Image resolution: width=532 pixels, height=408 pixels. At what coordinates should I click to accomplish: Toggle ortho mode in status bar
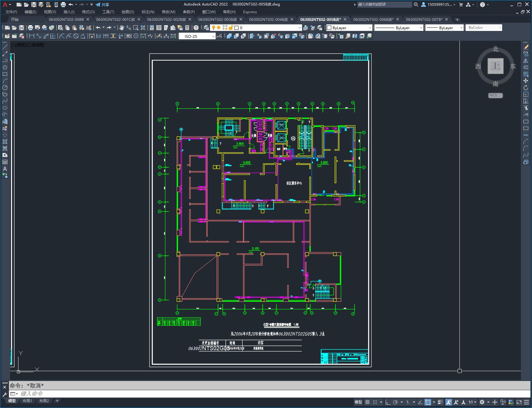pos(388,402)
